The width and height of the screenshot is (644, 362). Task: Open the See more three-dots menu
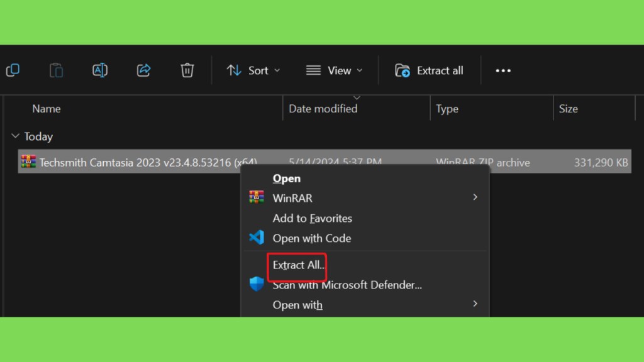pyautogui.click(x=503, y=70)
